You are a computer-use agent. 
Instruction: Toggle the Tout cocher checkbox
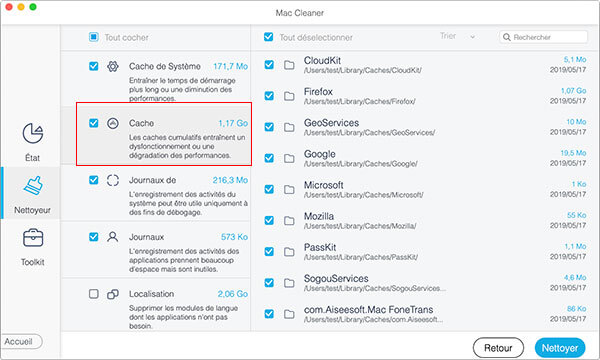[x=94, y=37]
